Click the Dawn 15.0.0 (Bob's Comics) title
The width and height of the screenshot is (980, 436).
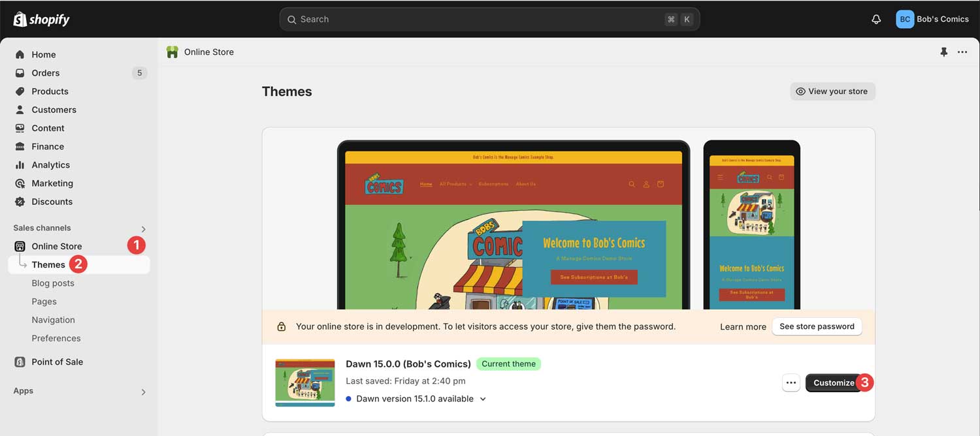[408, 364]
